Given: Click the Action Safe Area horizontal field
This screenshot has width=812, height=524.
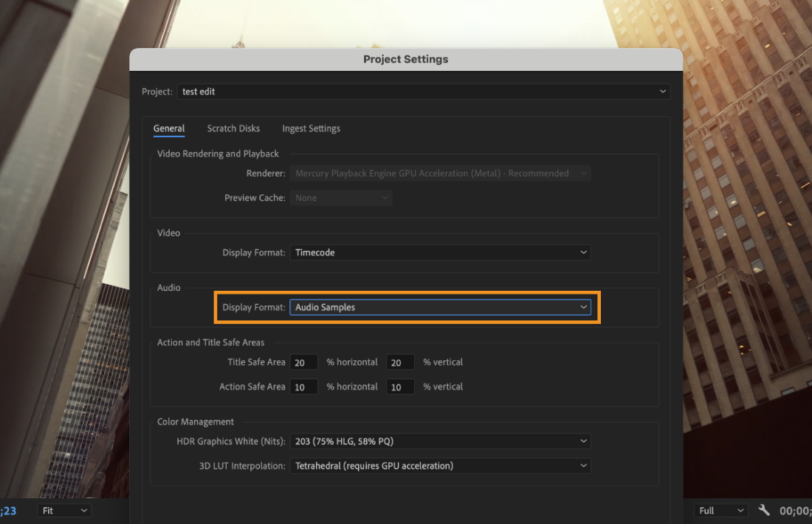Looking at the screenshot, I should [304, 387].
